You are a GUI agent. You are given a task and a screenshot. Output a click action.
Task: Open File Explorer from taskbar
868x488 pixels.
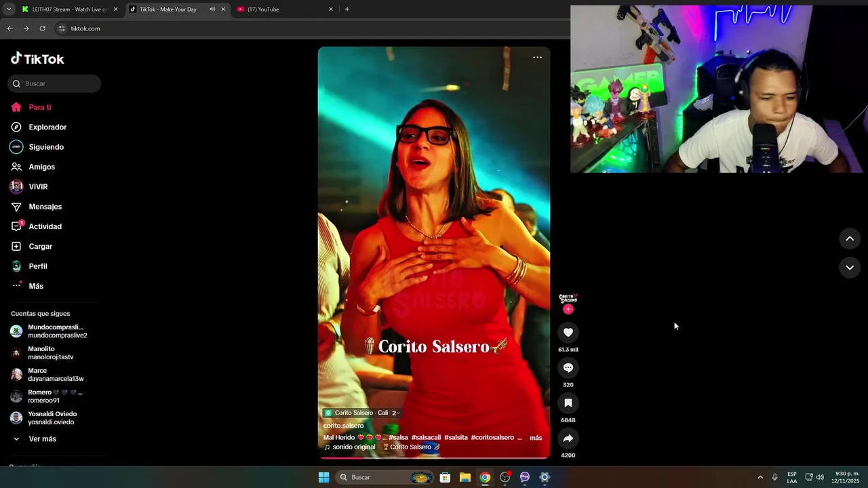[x=465, y=477]
